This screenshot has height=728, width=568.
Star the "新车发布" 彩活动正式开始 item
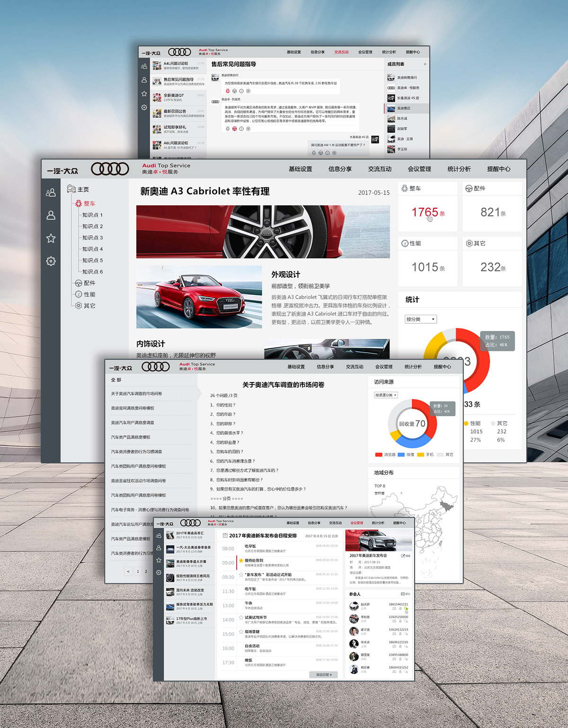pos(241,575)
